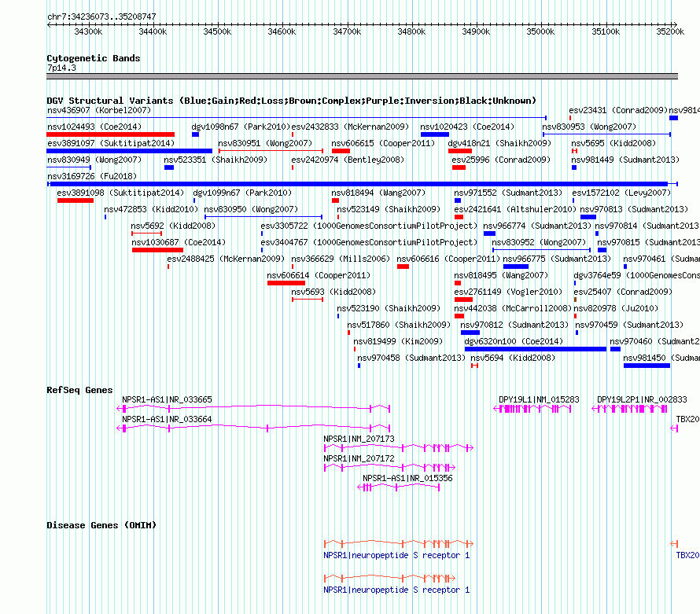Click the NPSR1-AS1|NR_033665 gene label
The image size is (700, 614).
click(167, 400)
